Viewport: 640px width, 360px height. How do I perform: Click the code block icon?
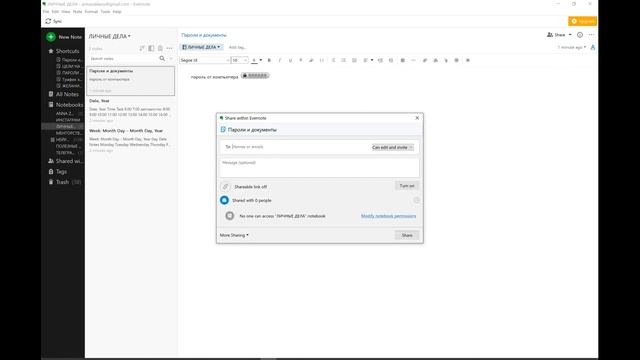[x=322, y=60]
